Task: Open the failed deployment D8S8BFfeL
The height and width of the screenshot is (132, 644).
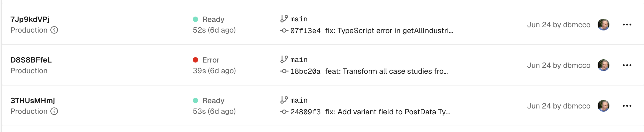Action: click(x=31, y=60)
